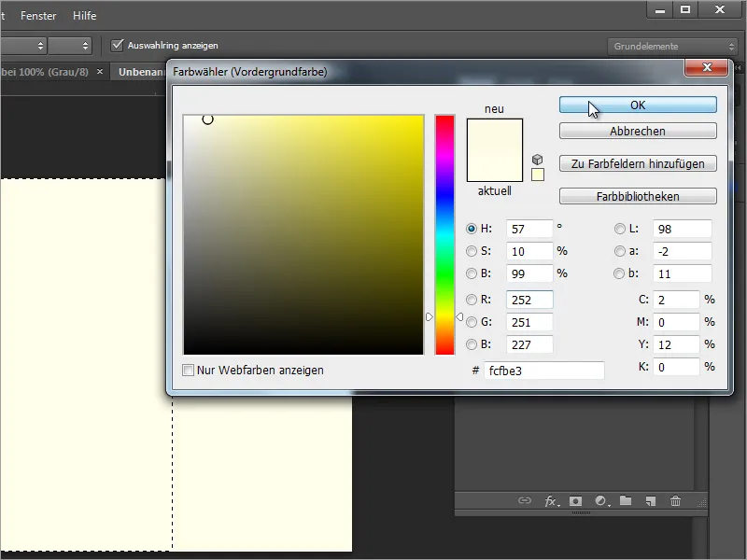Viewport: 747px width, 560px height.
Task: Open the first options bar dropdown
Action: click(x=22, y=46)
